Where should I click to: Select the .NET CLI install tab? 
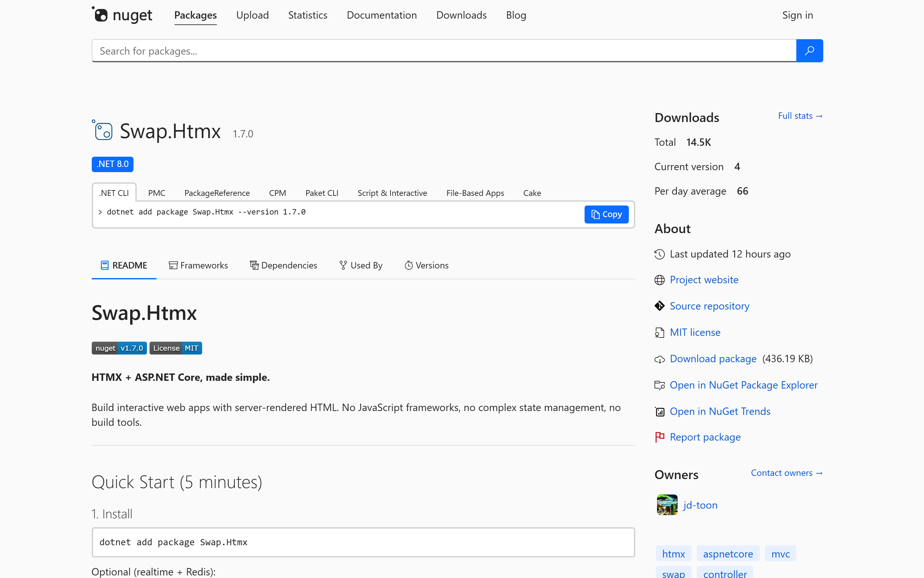point(114,193)
